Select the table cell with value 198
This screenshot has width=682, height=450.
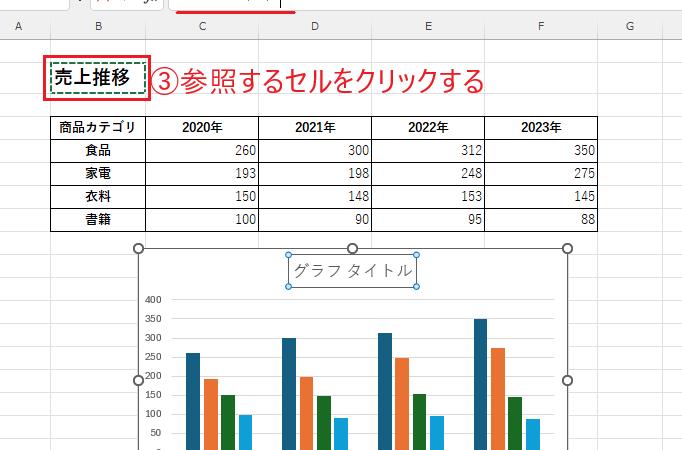point(315,174)
